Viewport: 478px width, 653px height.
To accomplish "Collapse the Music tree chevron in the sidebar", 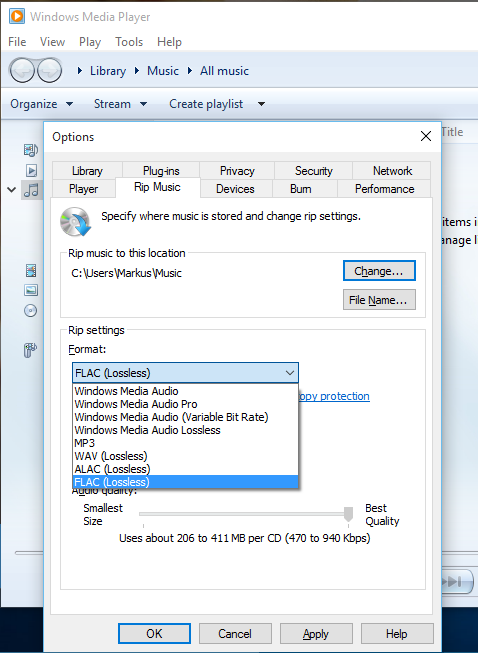I will click(x=12, y=190).
